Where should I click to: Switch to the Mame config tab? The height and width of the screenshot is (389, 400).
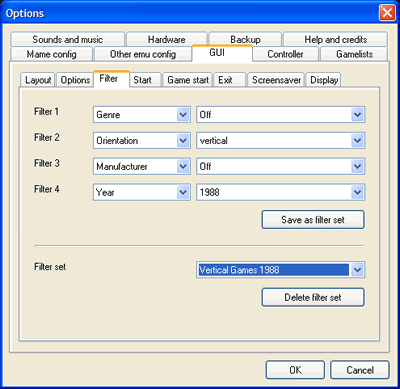pyautogui.click(x=52, y=54)
